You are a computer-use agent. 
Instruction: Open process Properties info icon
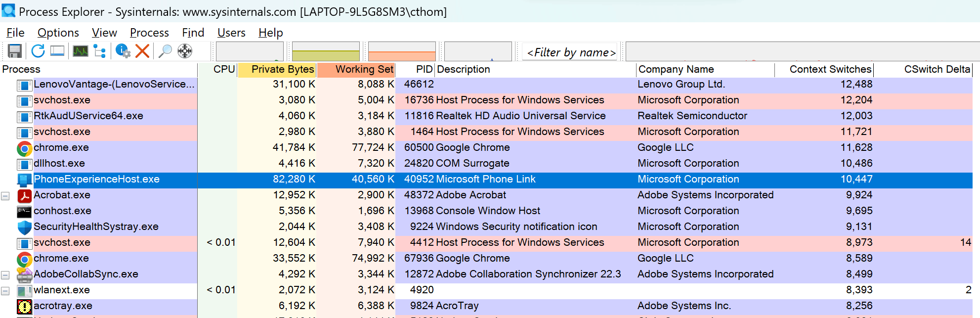point(123,51)
